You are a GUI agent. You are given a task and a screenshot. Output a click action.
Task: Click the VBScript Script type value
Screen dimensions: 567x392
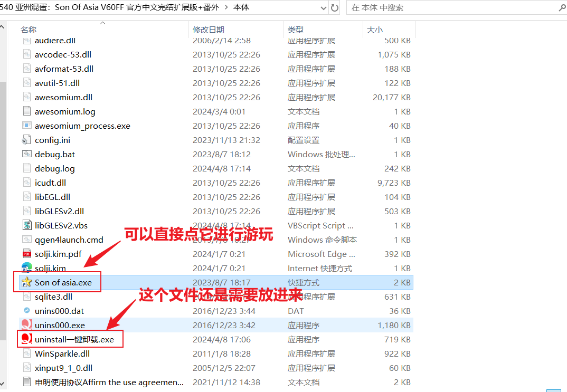coord(320,225)
